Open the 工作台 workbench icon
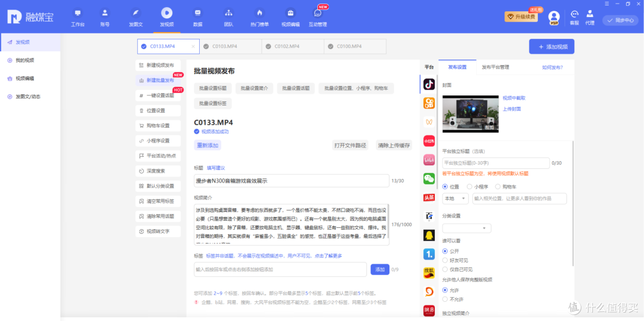The width and height of the screenshot is (644, 321). 78,13
